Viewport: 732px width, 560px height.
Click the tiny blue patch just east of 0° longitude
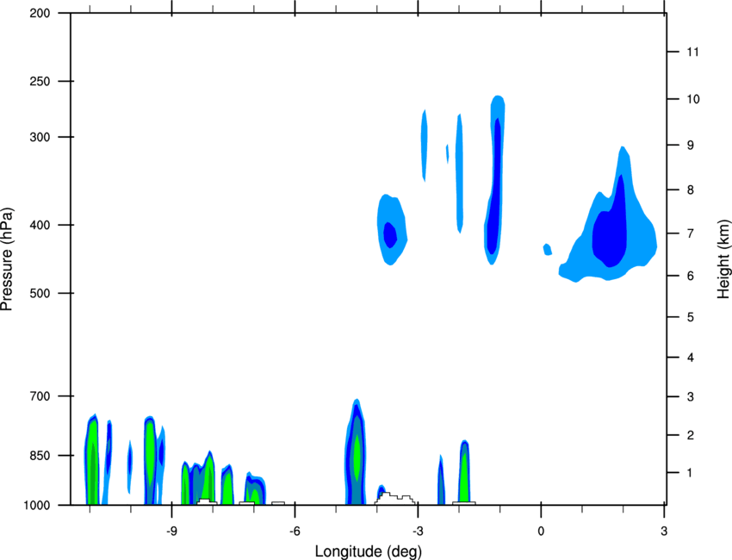pos(548,249)
